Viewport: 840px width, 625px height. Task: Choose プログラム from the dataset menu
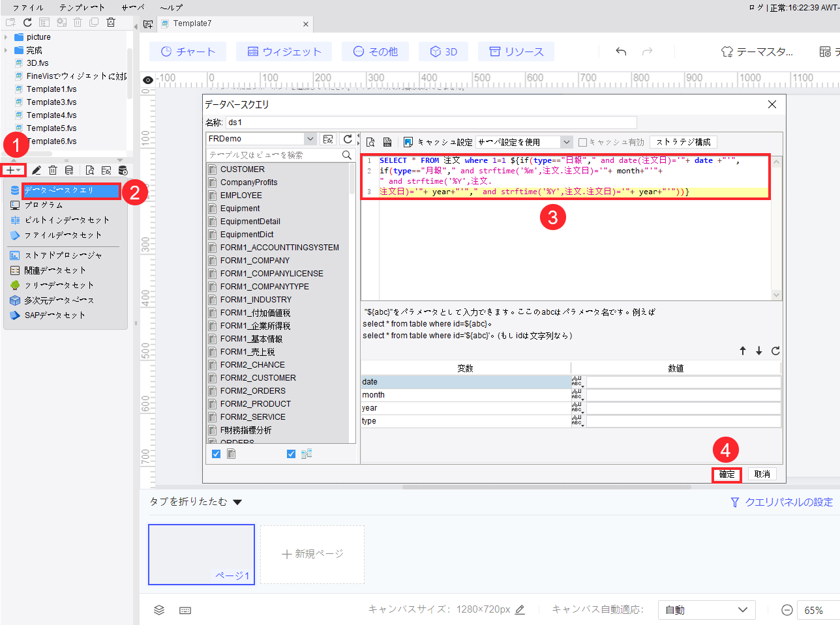44,205
